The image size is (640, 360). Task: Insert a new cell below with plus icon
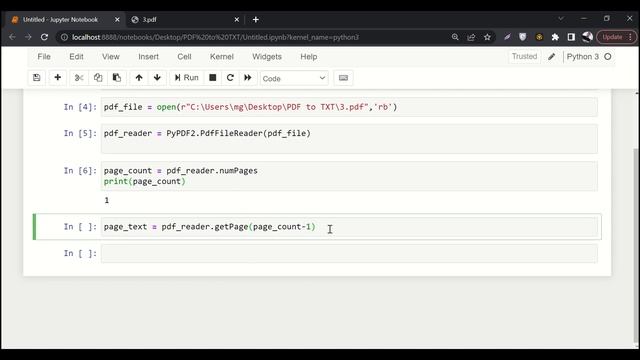pos(58,78)
